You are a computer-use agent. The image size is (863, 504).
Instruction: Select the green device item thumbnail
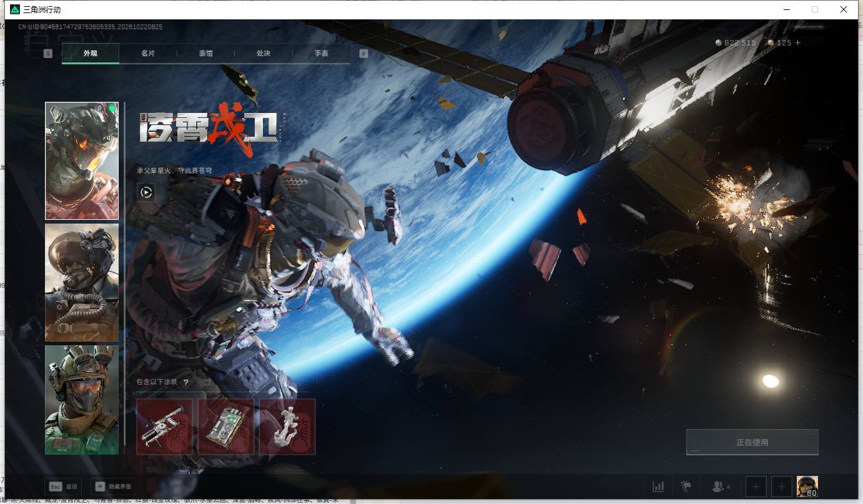coord(226,427)
